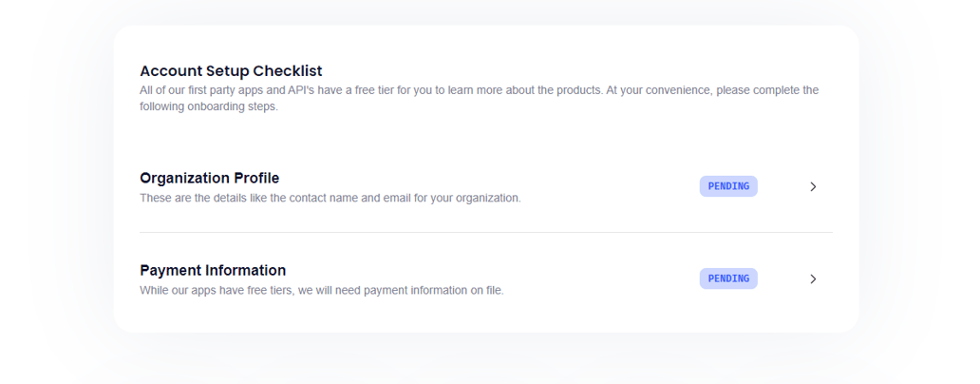Click the Organization Profile description text
Image resolution: width=980 pixels, height=384 pixels.
[330, 198]
